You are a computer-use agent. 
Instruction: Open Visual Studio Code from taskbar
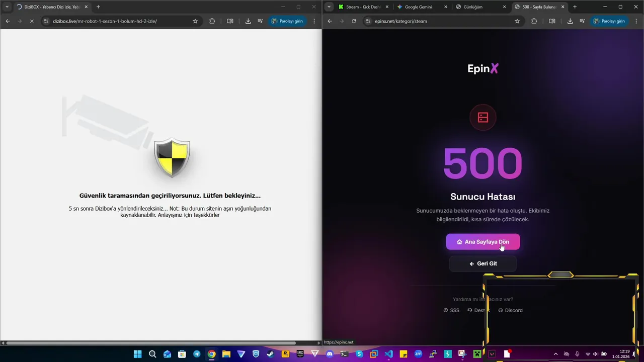[388, 354]
